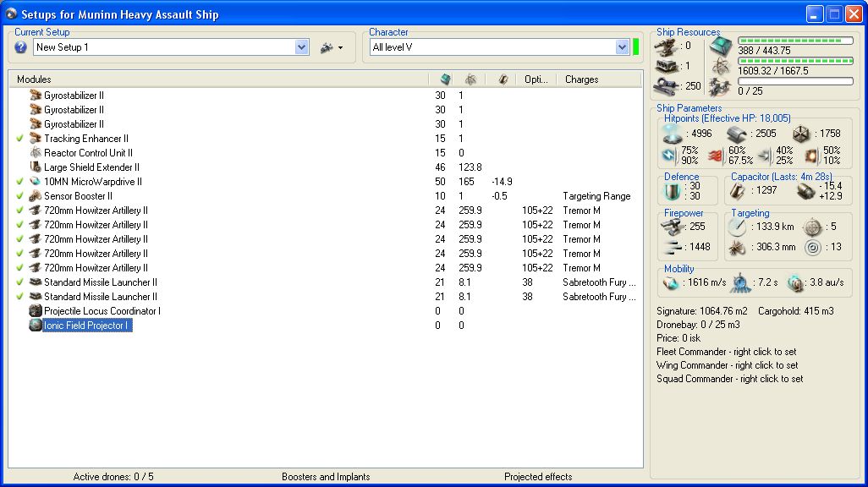Viewport: 868px width, 487px height.
Task: Open the small arrow beside the ship icon
Action: (x=340, y=47)
